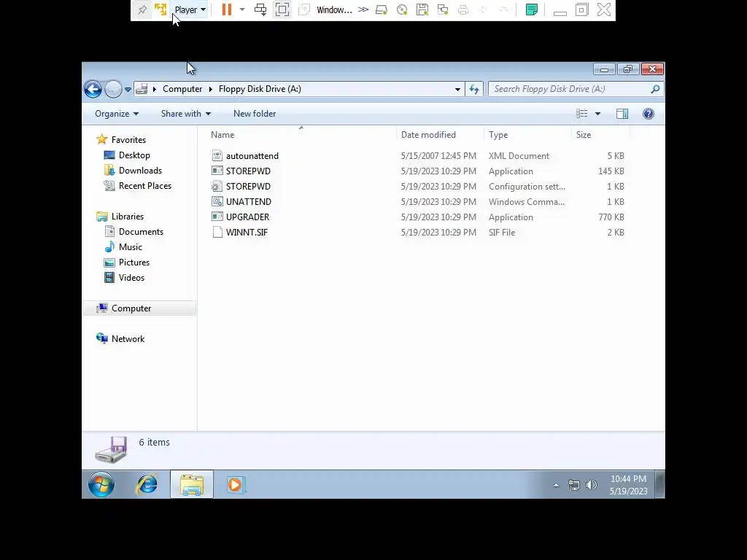Toggle the preview pane

pos(622,114)
